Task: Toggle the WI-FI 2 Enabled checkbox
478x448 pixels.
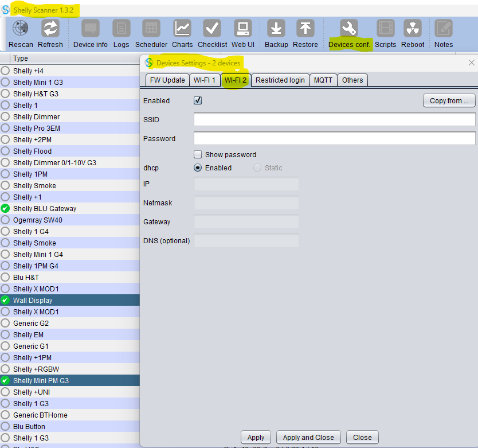Action: [198, 100]
